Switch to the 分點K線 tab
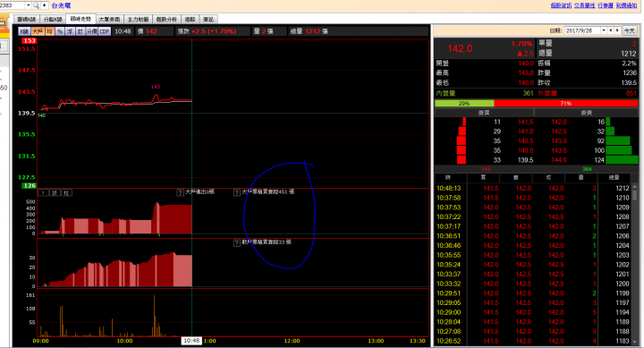 (x=53, y=20)
